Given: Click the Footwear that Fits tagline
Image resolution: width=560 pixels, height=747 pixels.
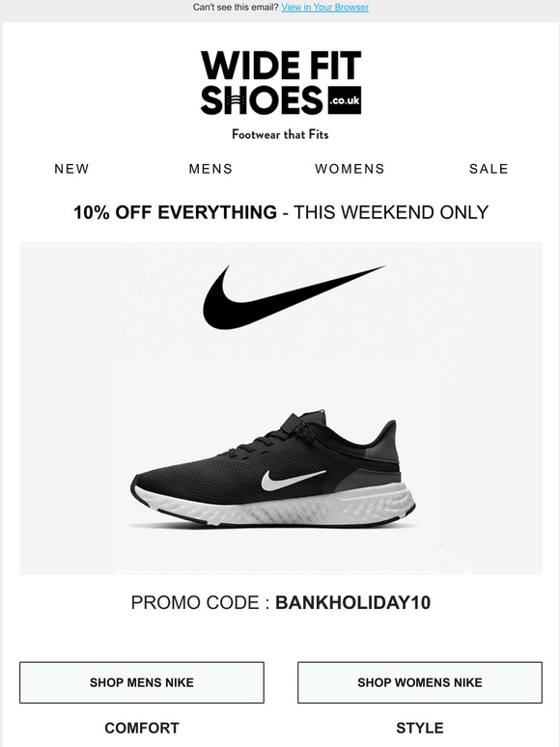Looking at the screenshot, I should (x=280, y=134).
